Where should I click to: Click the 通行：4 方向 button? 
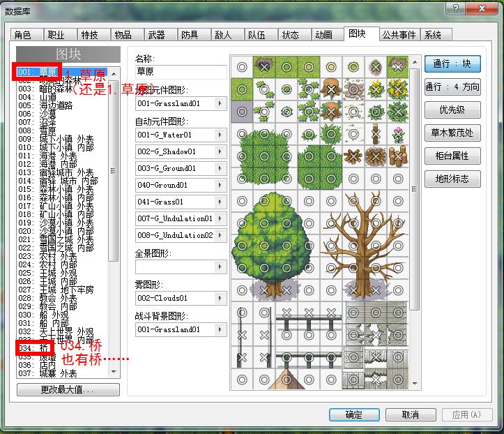point(452,87)
